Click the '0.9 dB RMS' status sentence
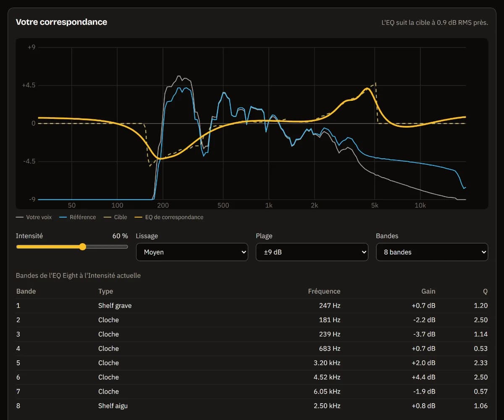504x420 pixels. 435,22
